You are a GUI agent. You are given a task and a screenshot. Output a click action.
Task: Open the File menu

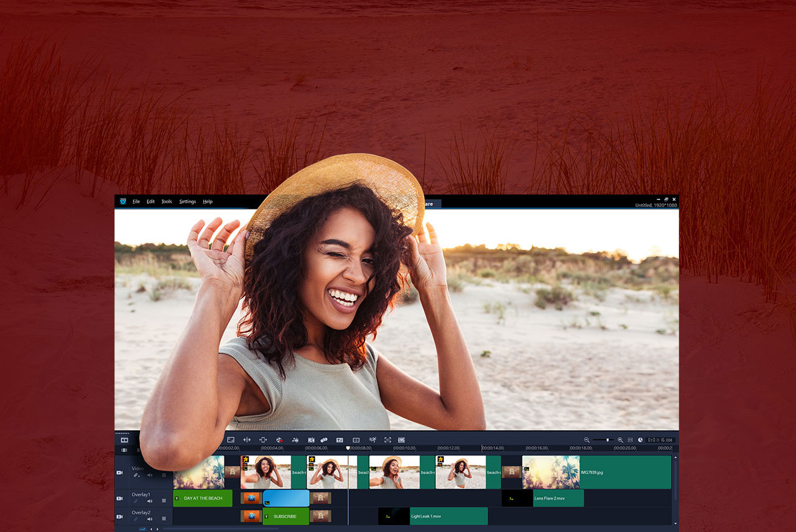[136, 201]
